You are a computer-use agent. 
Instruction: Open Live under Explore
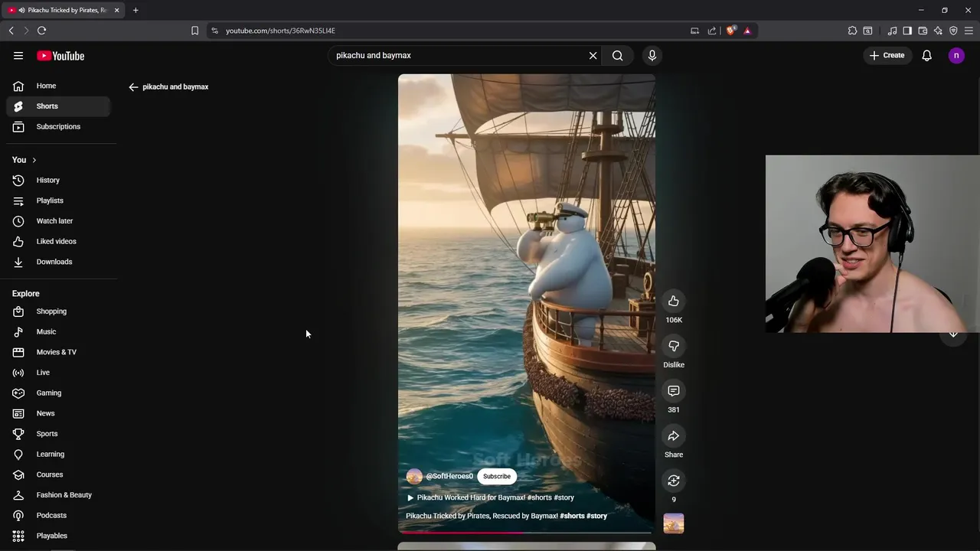click(x=58, y=373)
